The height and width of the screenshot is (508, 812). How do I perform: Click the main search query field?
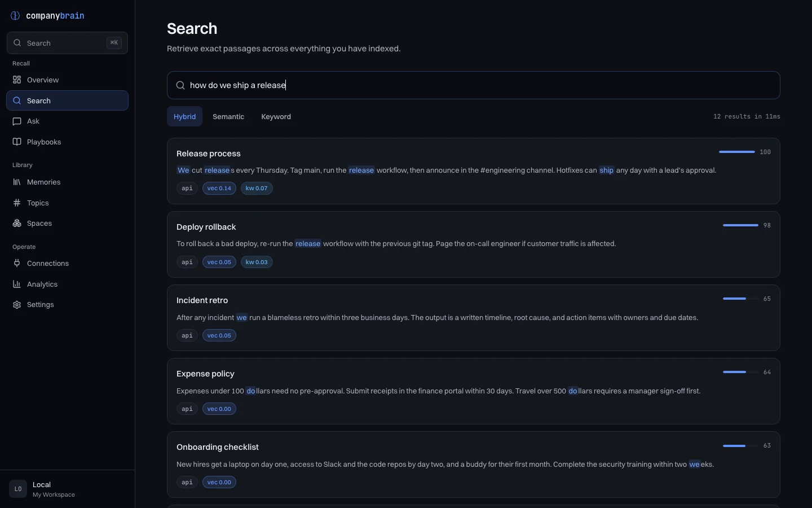pyautogui.click(x=474, y=85)
